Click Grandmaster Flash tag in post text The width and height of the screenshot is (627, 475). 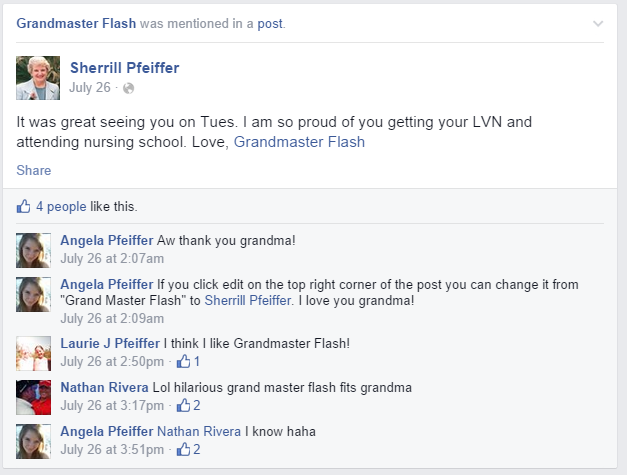click(299, 142)
